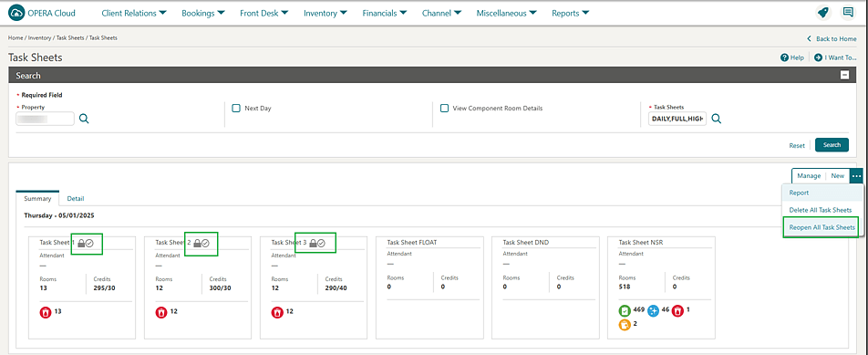Enable the Next Day checkbox

click(x=236, y=109)
